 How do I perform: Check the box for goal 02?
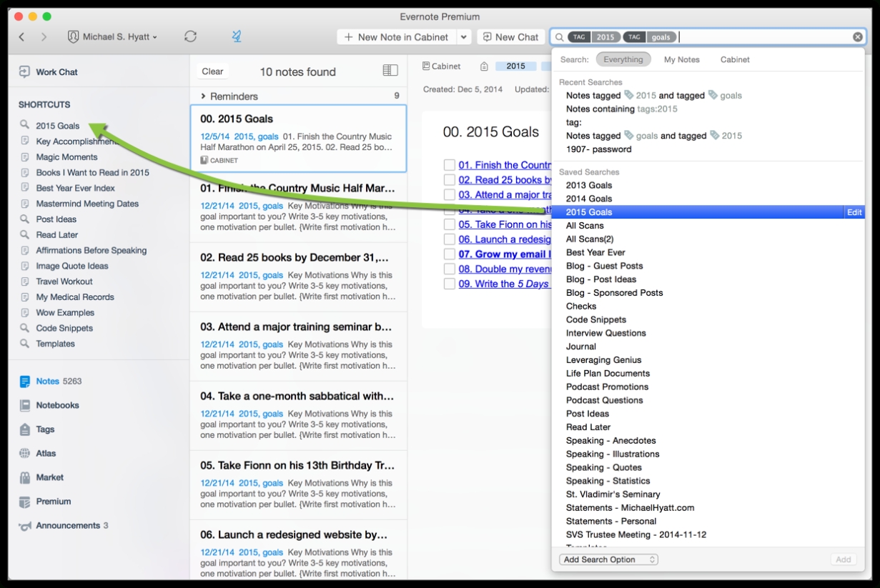pyautogui.click(x=449, y=180)
